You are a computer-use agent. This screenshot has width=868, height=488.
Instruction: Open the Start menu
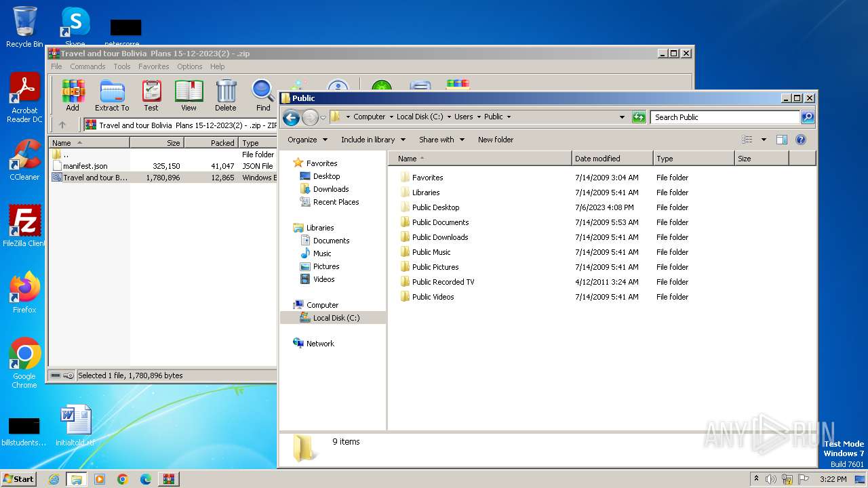click(x=19, y=479)
